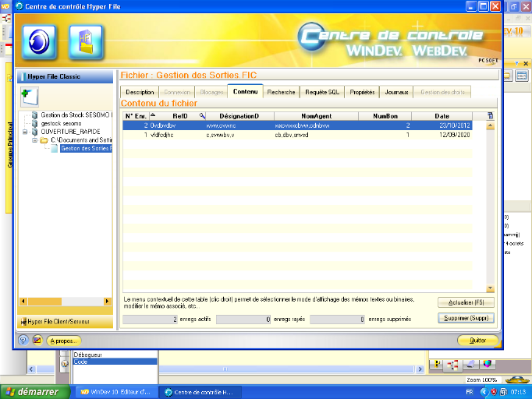Click the help question mark icon

tap(23, 341)
